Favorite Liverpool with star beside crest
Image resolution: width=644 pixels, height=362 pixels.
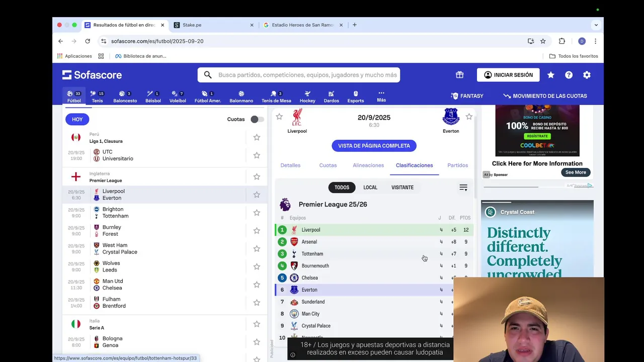tap(279, 117)
